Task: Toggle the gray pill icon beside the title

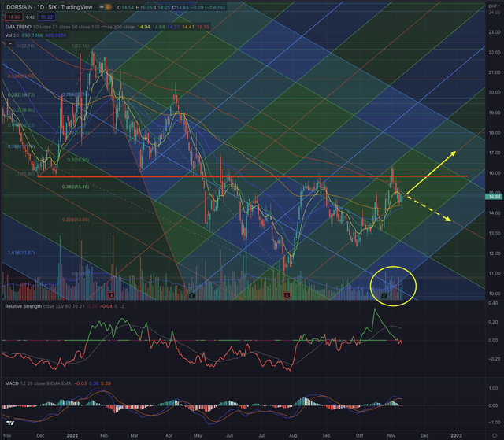Action: pos(102,7)
